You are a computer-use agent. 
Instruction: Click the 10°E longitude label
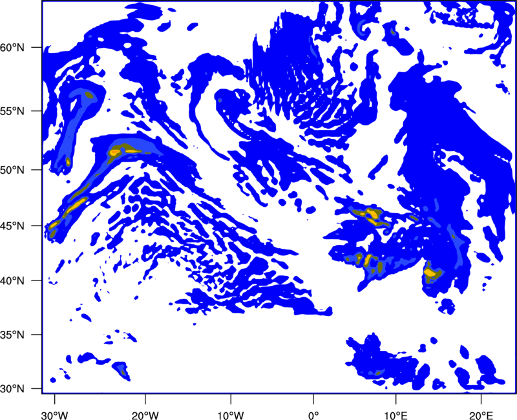[x=396, y=415]
